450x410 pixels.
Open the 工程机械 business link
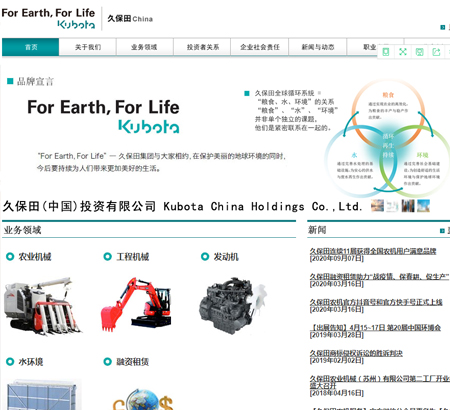click(x=133, y=257)
